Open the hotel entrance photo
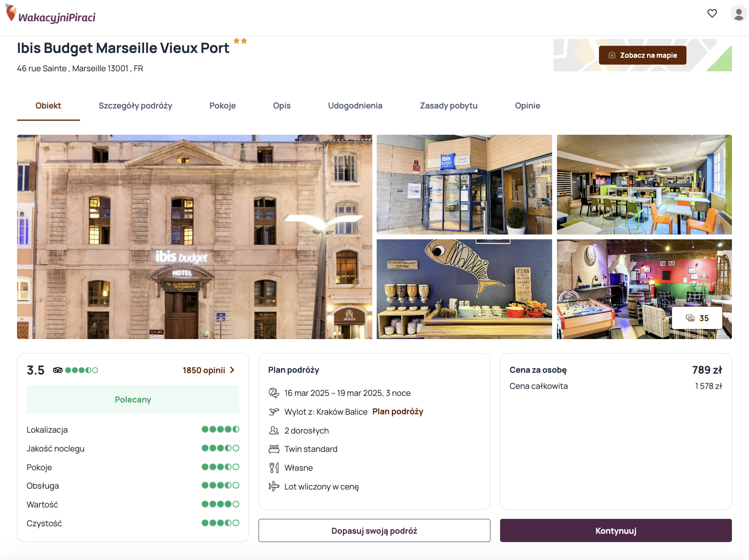The width and height of the screenshot is (749, 560). click(464, 185)
